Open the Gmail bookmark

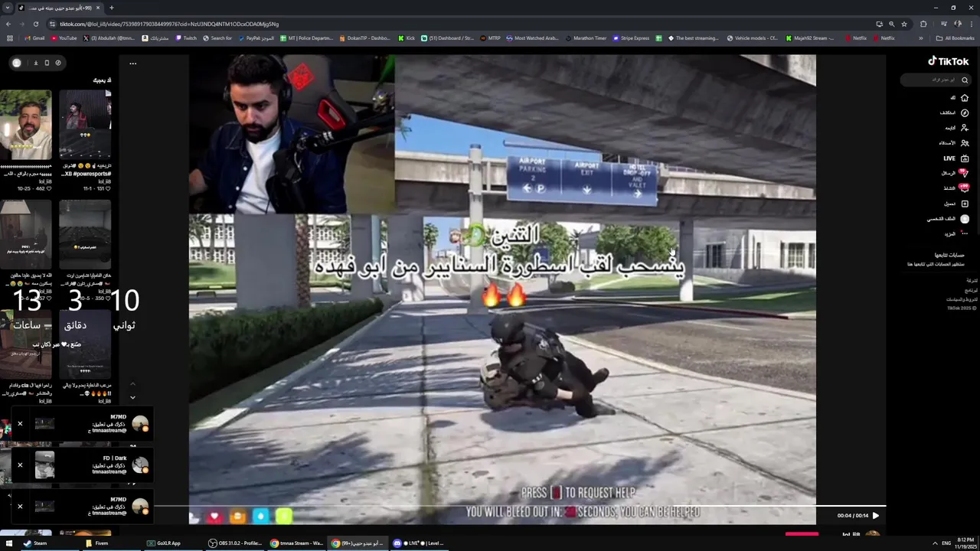pyautogui.click(x=34, y=38)
